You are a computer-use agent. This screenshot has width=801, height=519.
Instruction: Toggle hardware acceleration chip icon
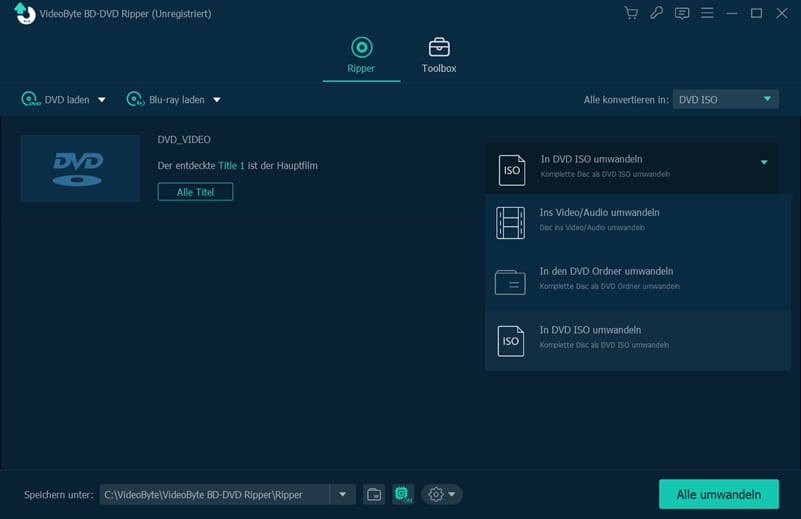click(x=403, y=494)
